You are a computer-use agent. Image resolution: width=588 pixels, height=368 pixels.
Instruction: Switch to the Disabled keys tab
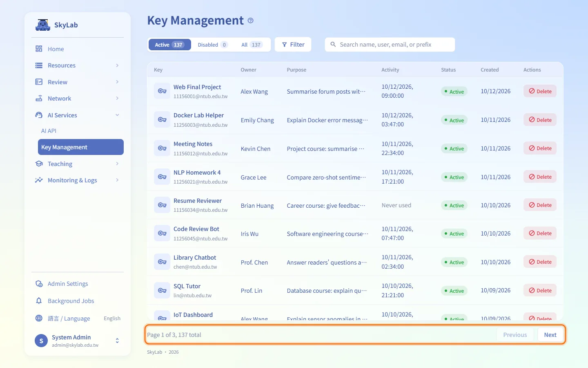(213, 45)
